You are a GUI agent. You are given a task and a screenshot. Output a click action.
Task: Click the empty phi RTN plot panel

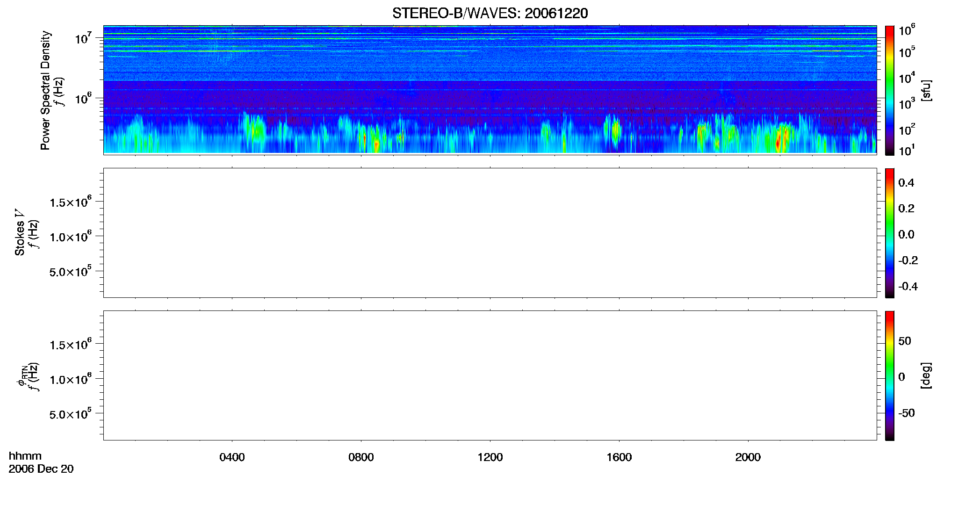coord(490,375)
